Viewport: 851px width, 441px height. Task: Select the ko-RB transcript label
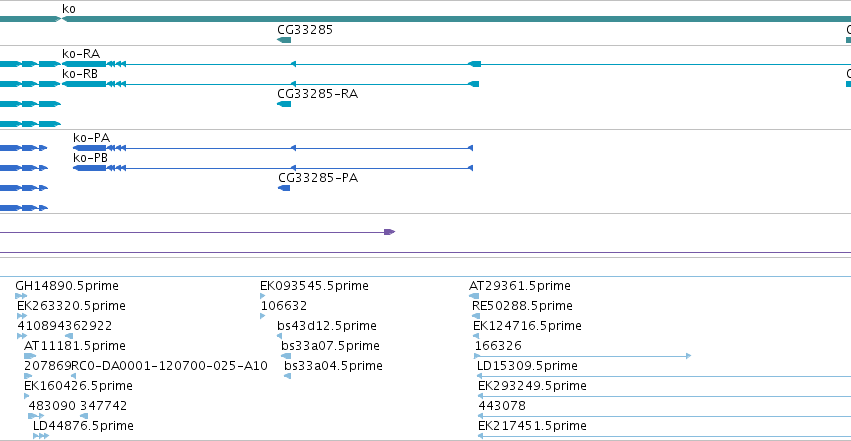tap(80, 74)
